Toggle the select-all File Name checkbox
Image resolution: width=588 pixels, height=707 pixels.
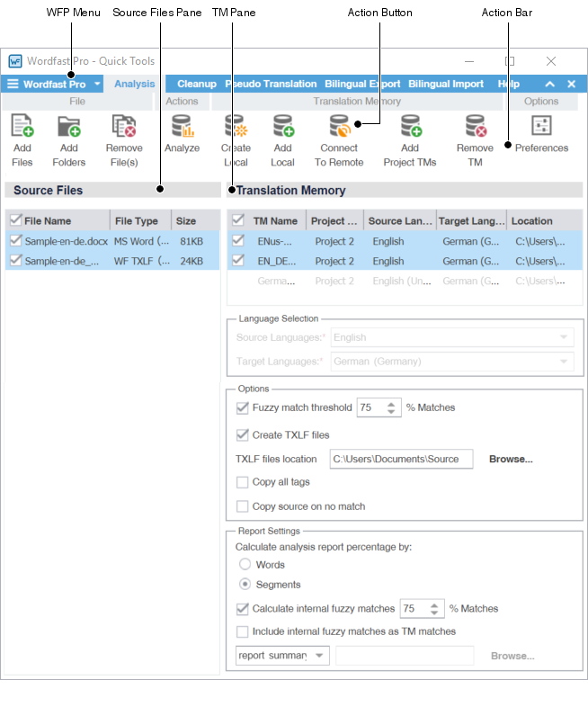16,220
